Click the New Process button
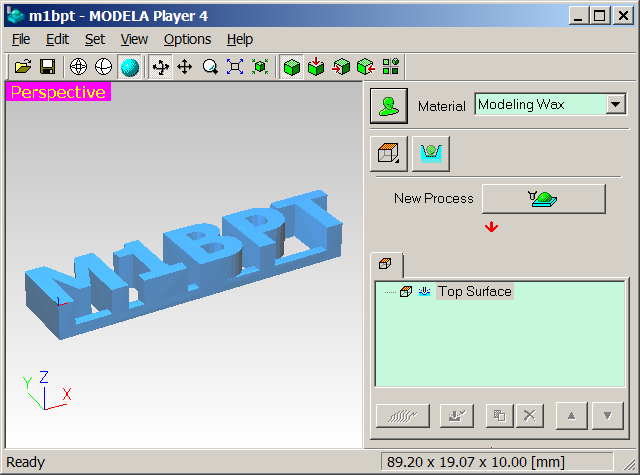640x475 pixels. [x=544, y=199]
